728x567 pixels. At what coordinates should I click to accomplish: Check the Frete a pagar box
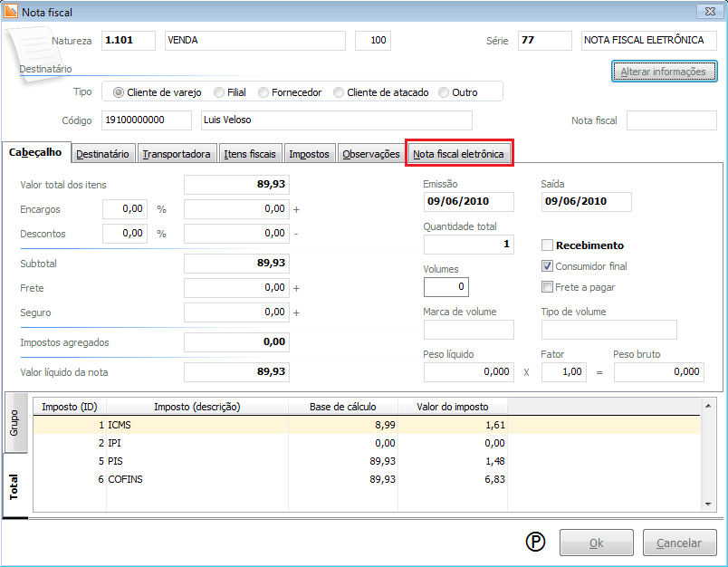(x=547, y=287)
